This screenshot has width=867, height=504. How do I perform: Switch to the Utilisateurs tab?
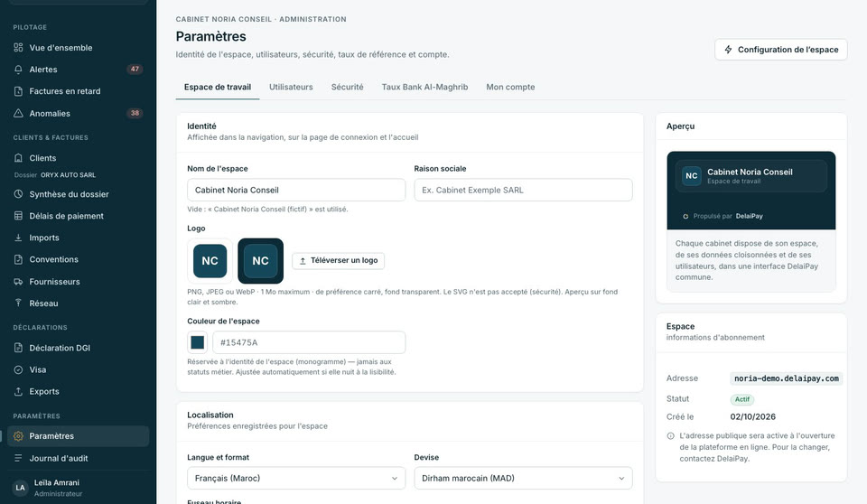[291, 87]
